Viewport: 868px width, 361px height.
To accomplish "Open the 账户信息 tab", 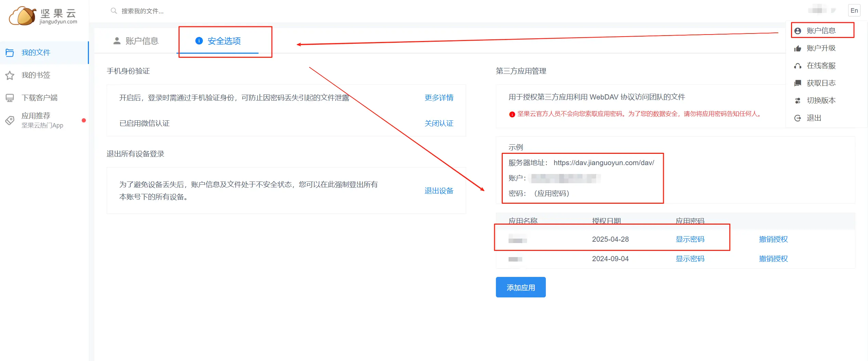I will click(136, 41).
